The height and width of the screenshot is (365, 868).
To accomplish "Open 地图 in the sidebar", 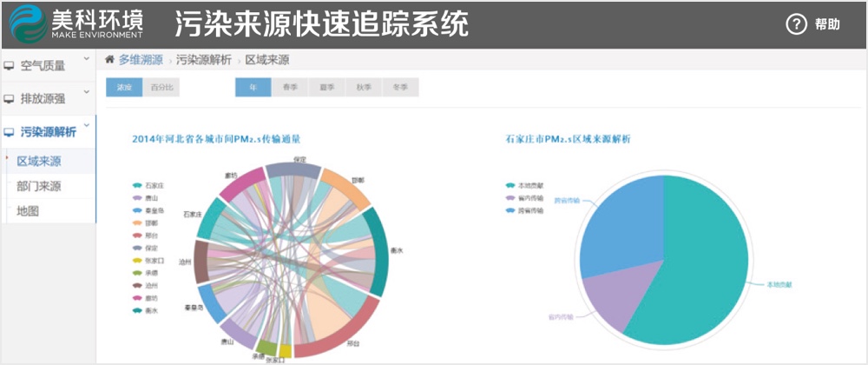I will tap(29, 210).
